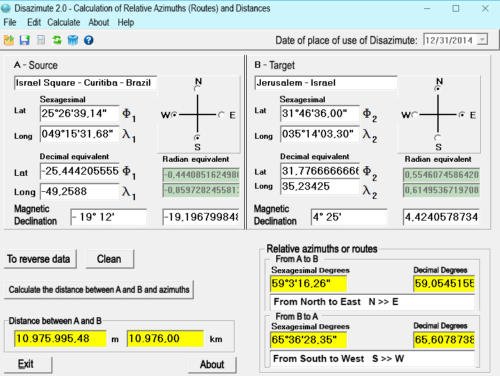
Task: Click Target decimal longitude 35,23425 field
Action: pos(320,186)
